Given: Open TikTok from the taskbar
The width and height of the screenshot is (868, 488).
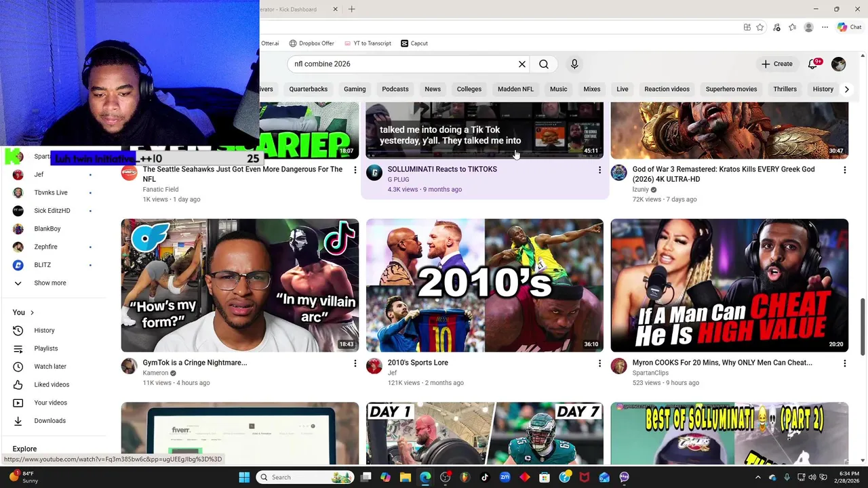Looking at the screenshot, I should click(x=485, y=477).
